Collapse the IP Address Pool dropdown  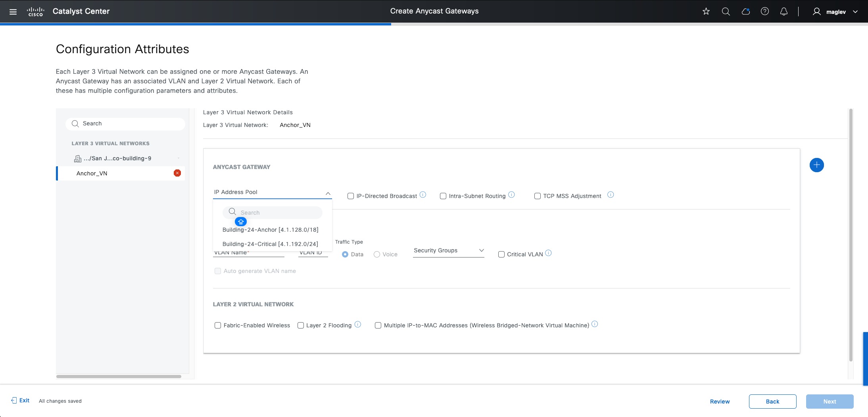pos(328,193)
